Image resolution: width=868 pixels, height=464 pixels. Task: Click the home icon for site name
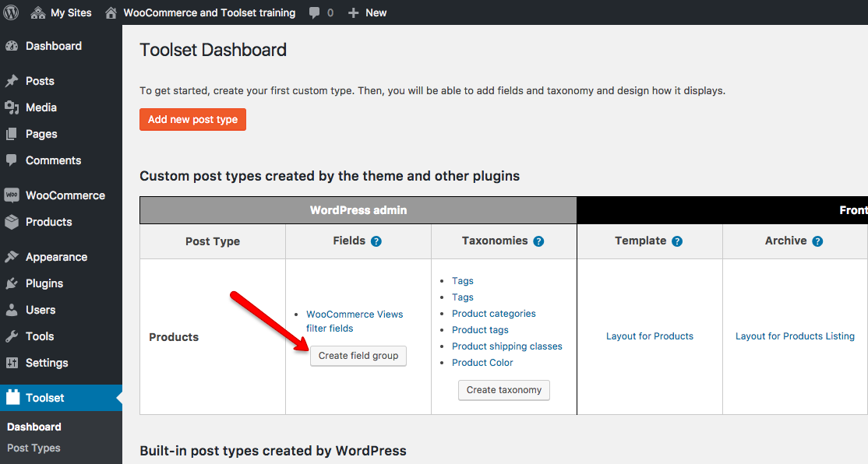coord(111,12)
